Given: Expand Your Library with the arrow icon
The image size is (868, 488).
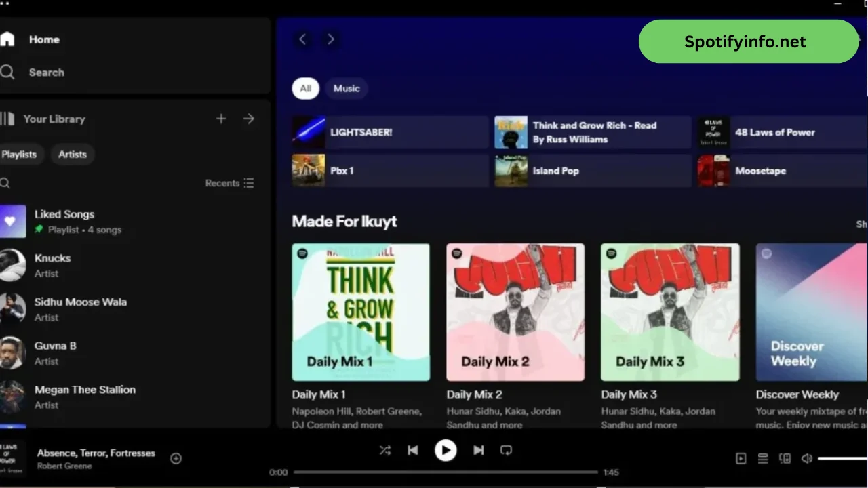Looking at the screenshot, I should [249, 119].
